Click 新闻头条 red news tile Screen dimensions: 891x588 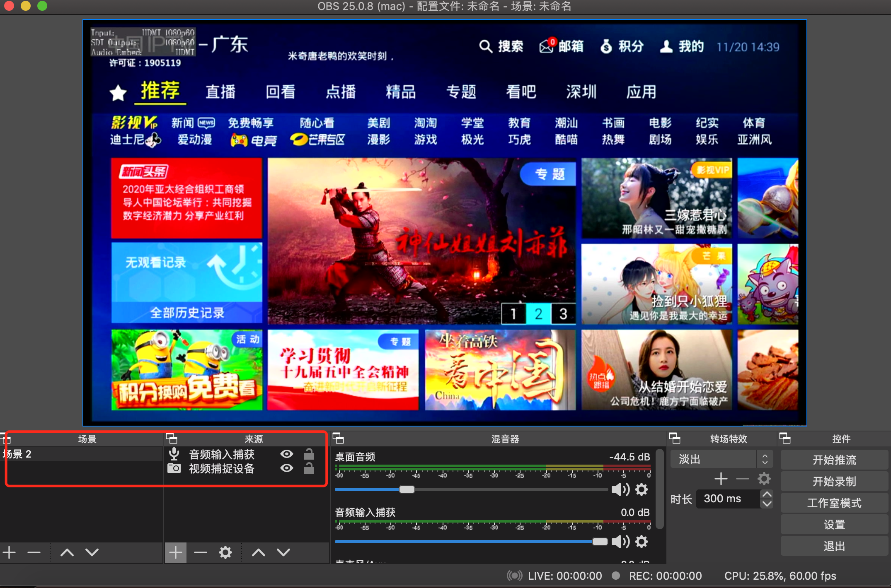[x=186, y=198]
